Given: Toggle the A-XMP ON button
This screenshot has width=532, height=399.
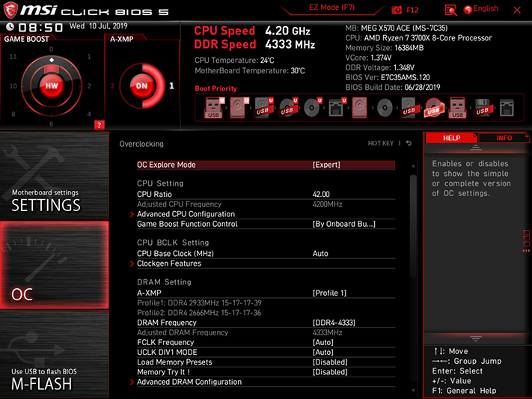Looking at the screenshot, I should 141,86.
